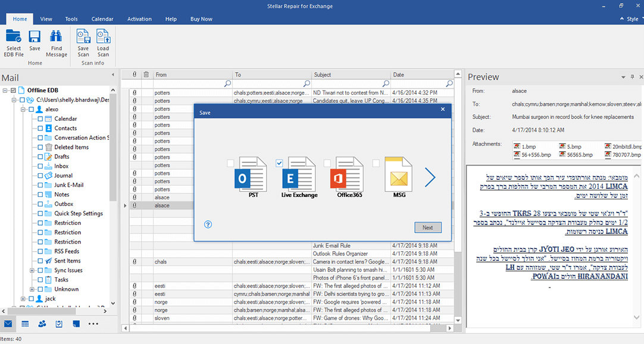
Task: Check the MSG format checkbox
Action: [x=376, y=163]
